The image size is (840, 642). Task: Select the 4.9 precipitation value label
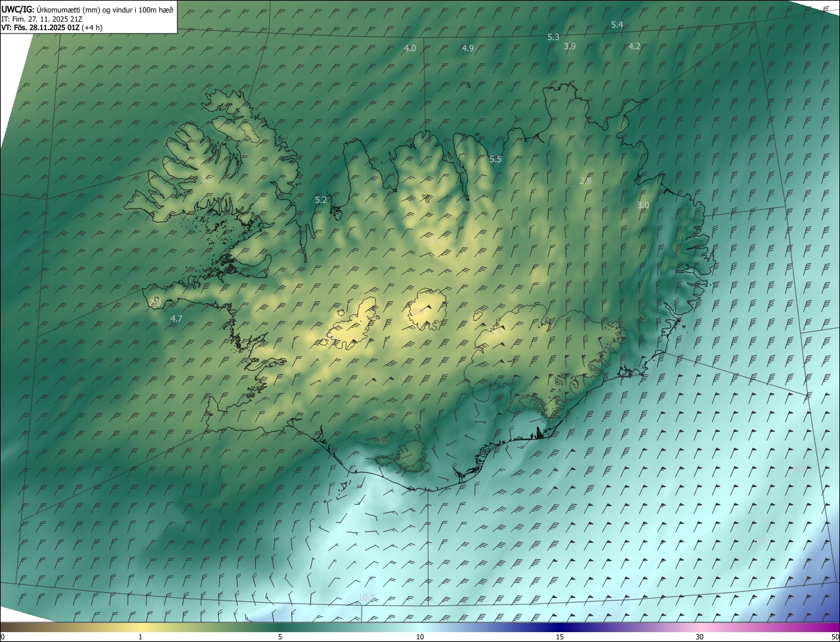[x=468, y=49]
